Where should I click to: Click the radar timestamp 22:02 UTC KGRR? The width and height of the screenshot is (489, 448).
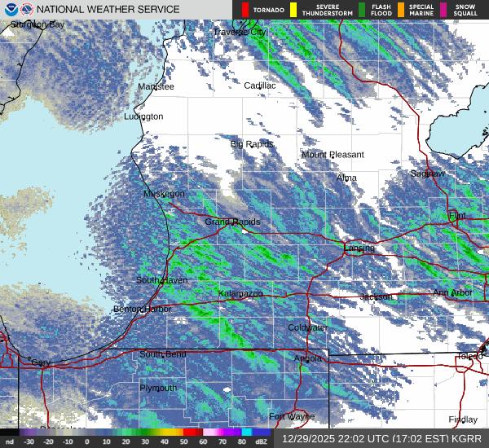tap(381, 438)
